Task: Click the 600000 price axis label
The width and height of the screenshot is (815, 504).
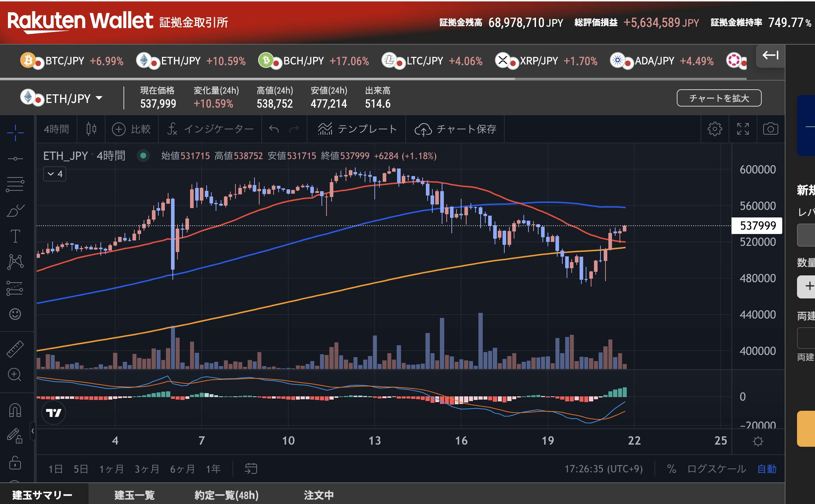Action: tap(757, 170)
